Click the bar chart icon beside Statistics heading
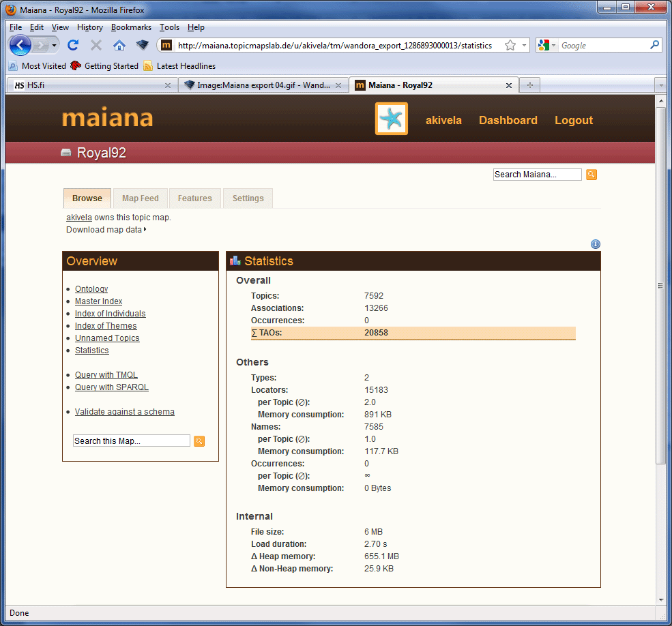This screenshot has width=672, height=626. tap(235, 261)
